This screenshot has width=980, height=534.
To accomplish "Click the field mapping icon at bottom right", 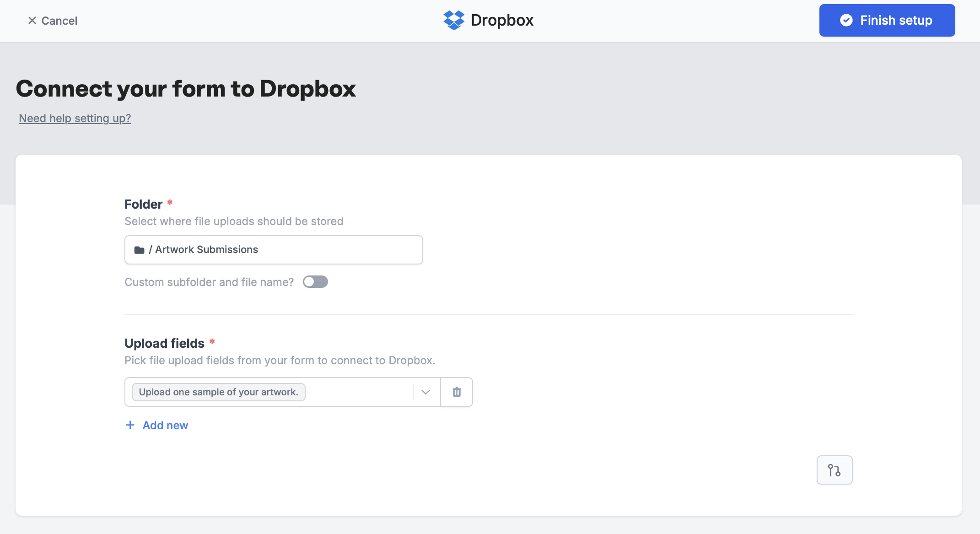I will (x=835, y=470).
